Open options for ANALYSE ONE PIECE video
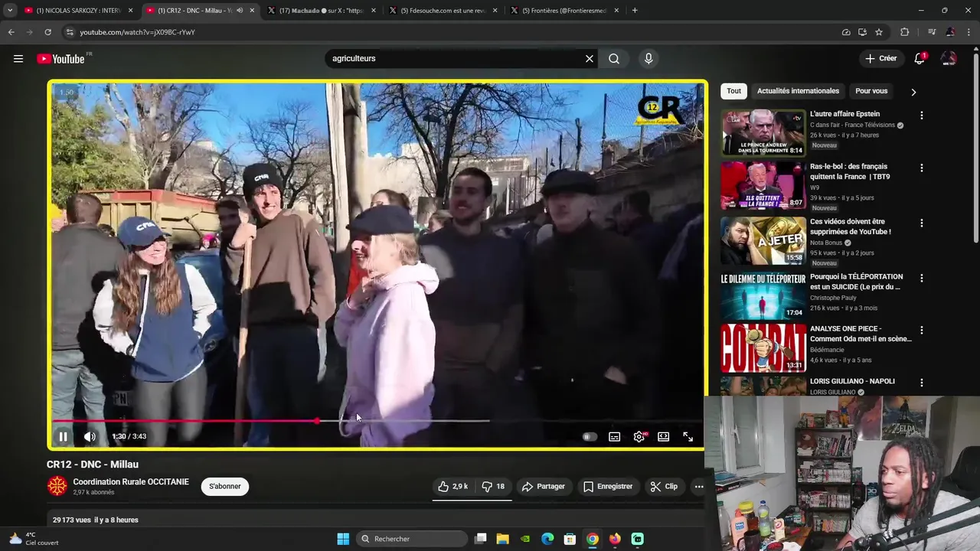The width and height of the screenshot is (980, 551). [x=922, y=331]
